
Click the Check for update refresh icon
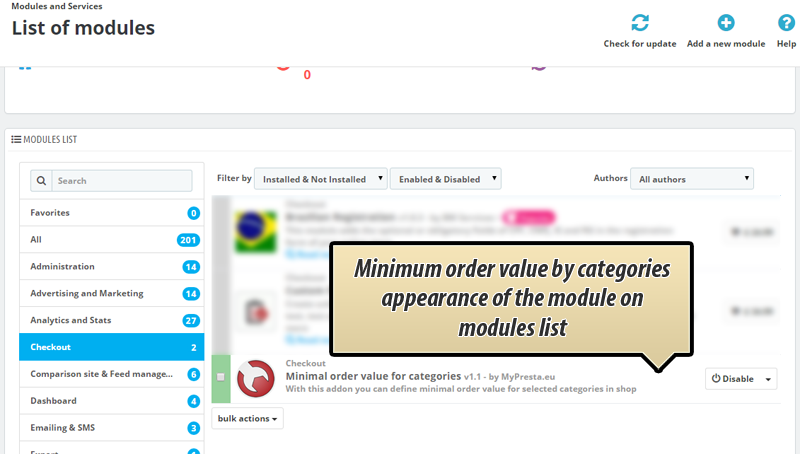click(640, 22)
